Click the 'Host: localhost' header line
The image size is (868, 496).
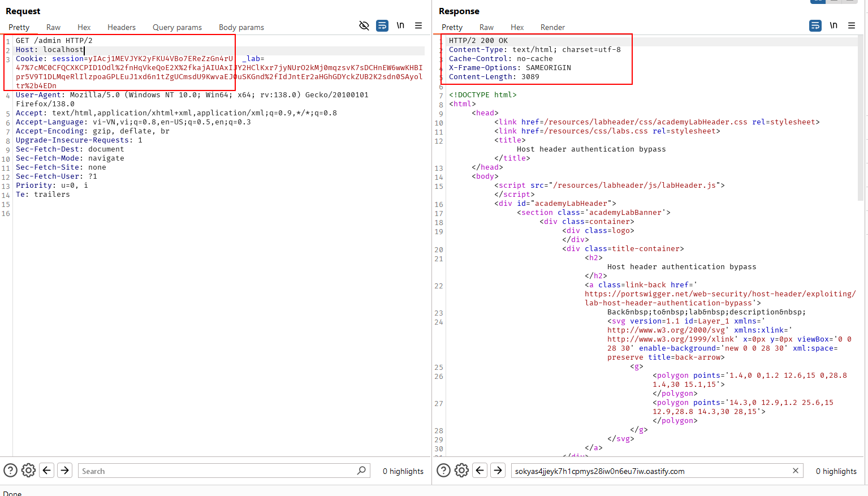point(49,50)
